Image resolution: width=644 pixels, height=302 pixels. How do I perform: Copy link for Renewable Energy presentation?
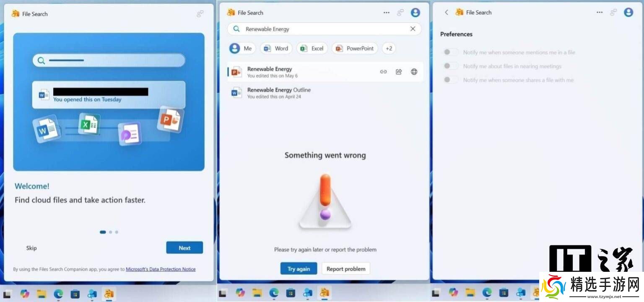(383, 72)
